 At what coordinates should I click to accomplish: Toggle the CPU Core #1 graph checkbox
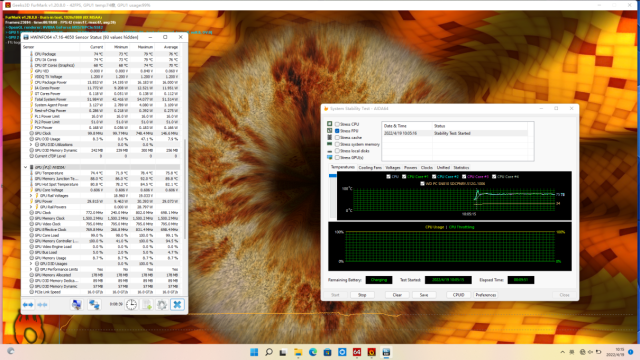tap(404, 177)
